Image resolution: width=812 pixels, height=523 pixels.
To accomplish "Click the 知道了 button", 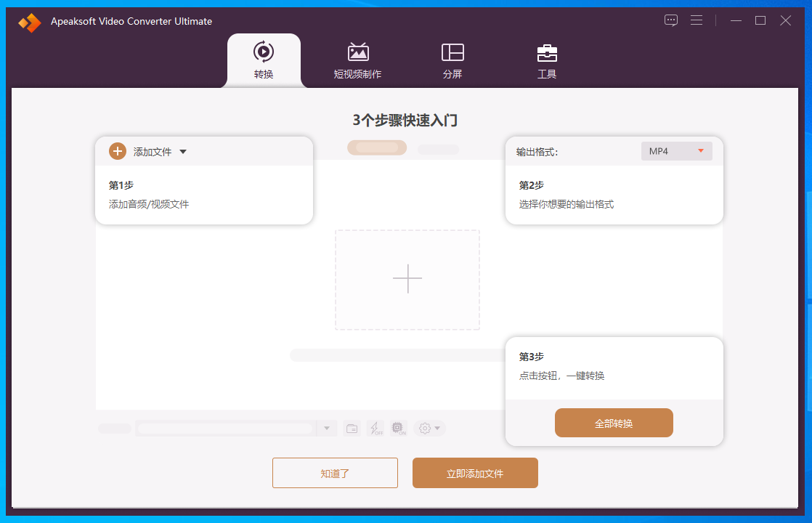I will coord(335,473).
